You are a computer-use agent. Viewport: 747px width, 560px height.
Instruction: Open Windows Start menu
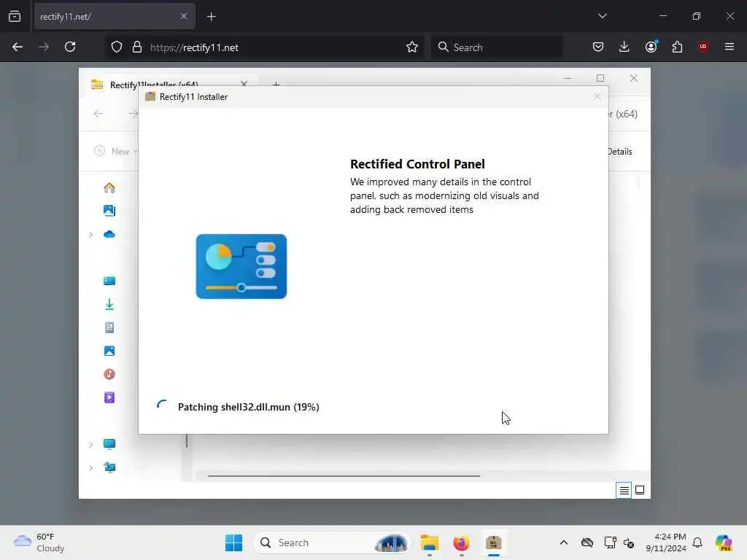click(x=234, y=542)
